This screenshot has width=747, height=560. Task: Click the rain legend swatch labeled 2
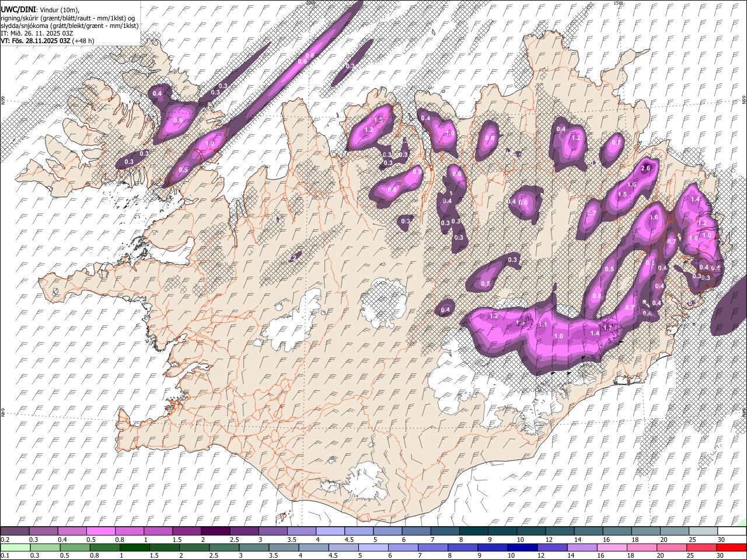tap(194, 547)
